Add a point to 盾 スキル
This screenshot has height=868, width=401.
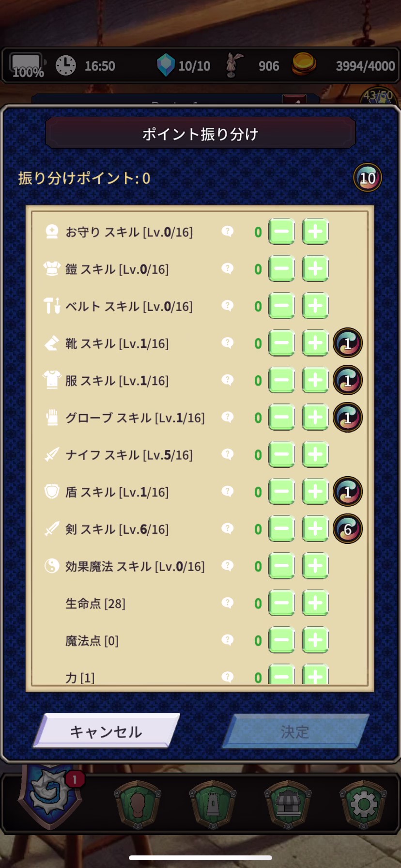pyautogui.click(x=315, y=492)
